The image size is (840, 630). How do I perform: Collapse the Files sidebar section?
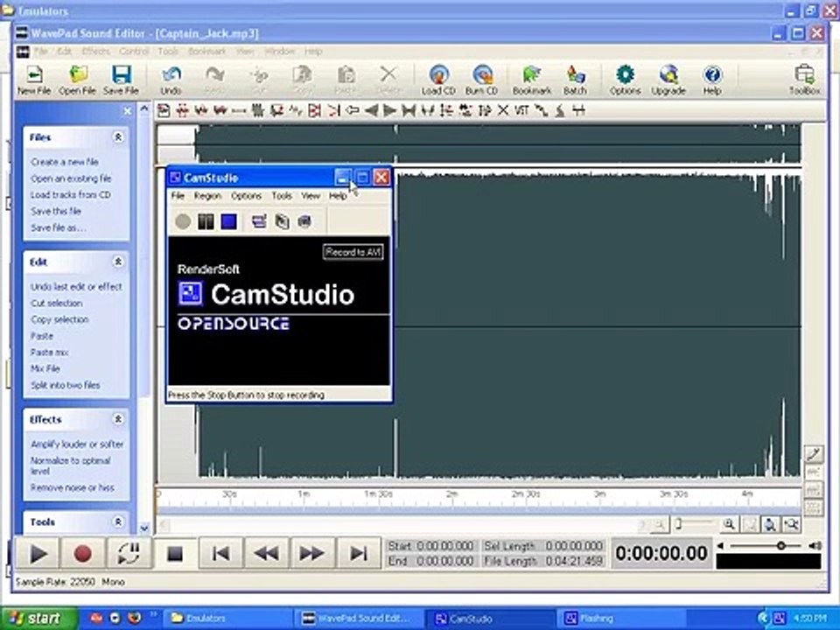click(118, 137)
